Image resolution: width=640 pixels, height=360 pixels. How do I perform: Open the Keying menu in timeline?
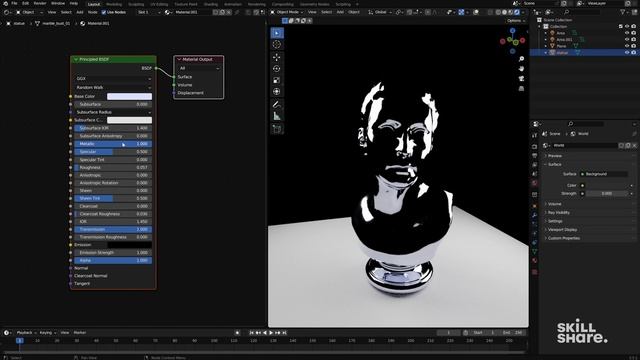tap(47, 333)
